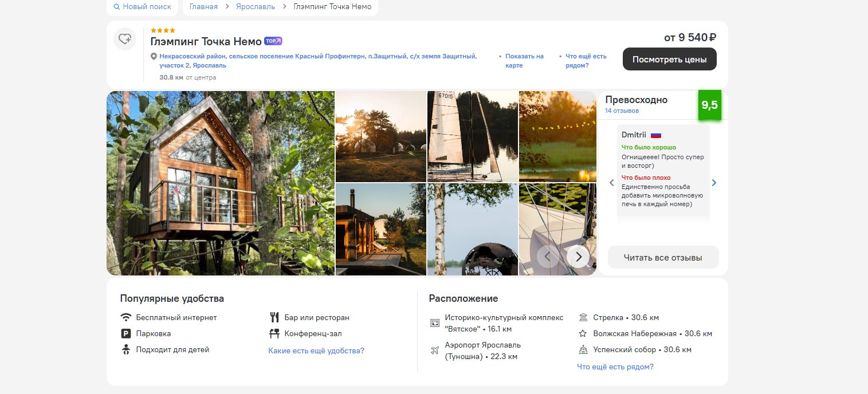Go to next review with right chevron
The image size is (868, 394).
[x=714, y=183]
